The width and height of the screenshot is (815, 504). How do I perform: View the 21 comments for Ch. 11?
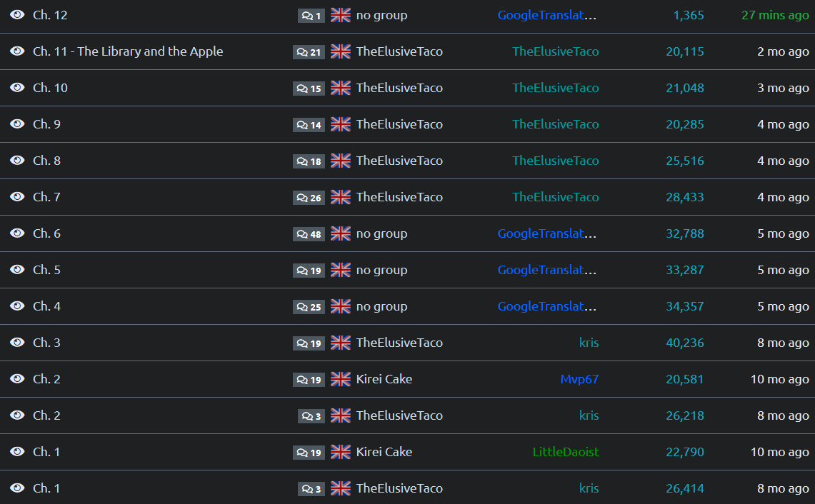(x=309, y=52)
